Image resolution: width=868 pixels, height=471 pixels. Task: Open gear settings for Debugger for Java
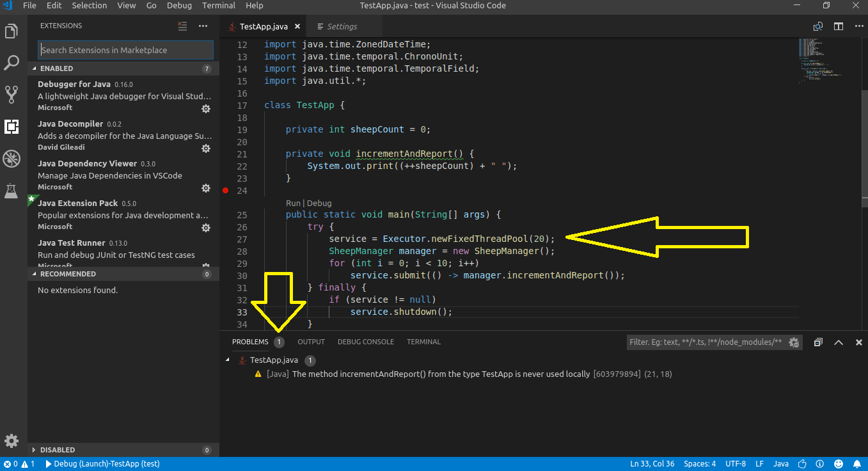[x=206, y=109]
